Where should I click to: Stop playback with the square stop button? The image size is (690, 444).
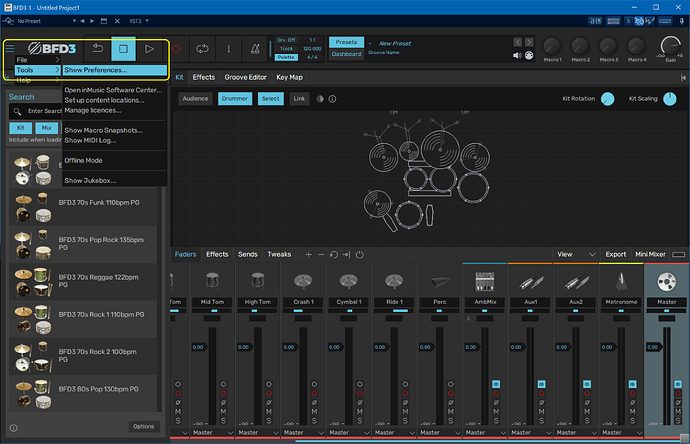(x=123, y=48)
